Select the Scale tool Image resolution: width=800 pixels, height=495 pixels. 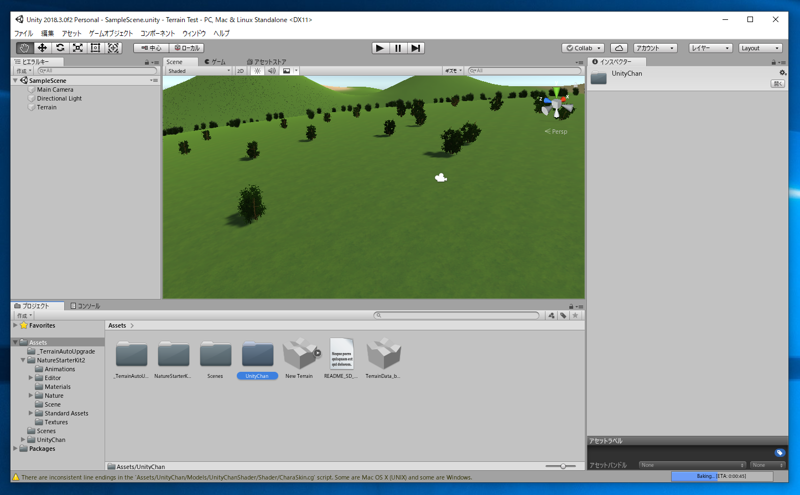pos(78,48)
